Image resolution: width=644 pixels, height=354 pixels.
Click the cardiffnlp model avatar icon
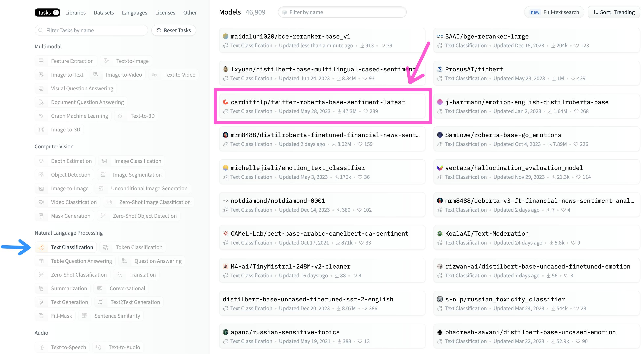coord(225,102)
